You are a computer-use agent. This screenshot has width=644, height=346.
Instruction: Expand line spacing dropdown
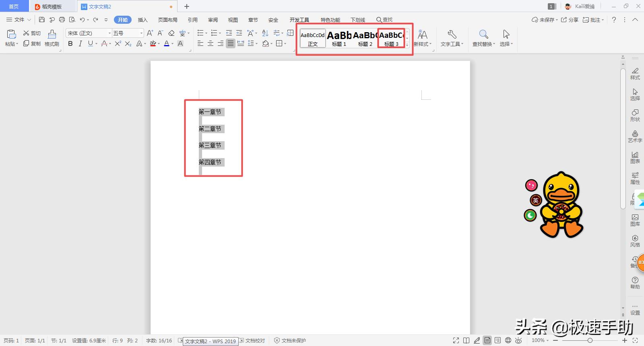tap(256, 44)
